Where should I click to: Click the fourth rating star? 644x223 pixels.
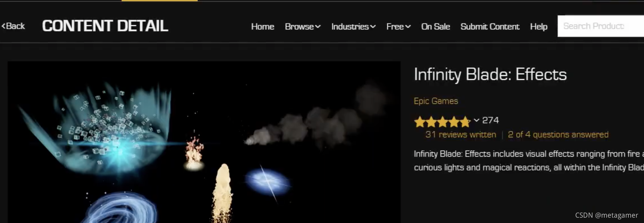[x=454, y=122]
